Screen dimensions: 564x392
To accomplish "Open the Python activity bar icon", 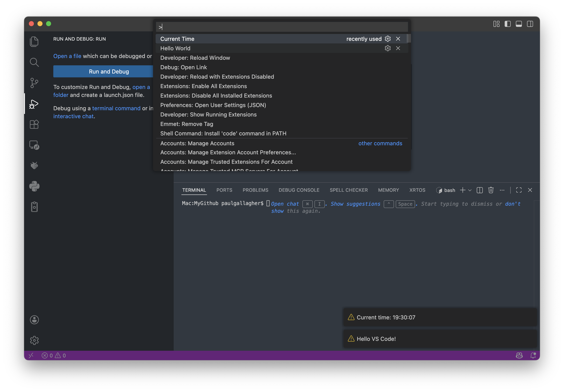I will click(x=34, y=186).
